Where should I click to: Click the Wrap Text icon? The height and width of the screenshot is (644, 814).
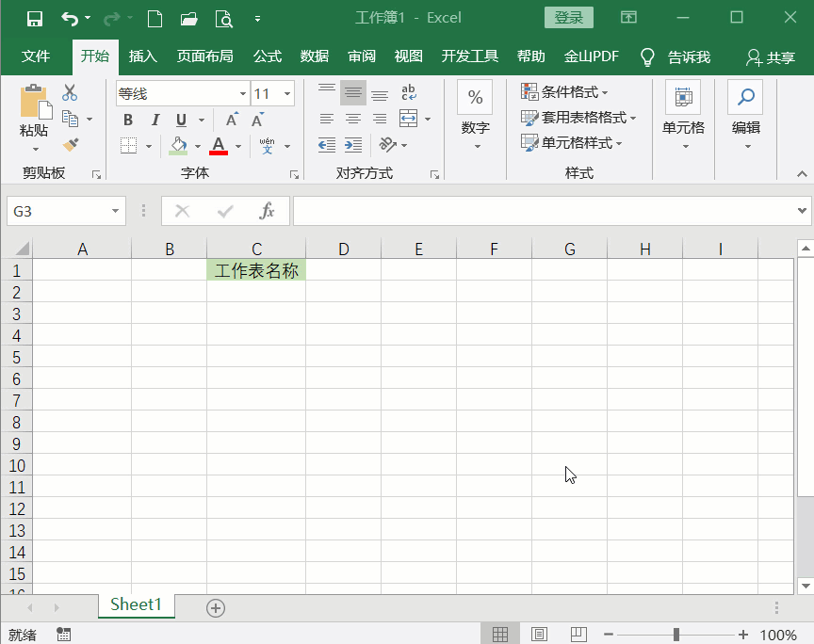pyautogui.click(x=409, y=93)
